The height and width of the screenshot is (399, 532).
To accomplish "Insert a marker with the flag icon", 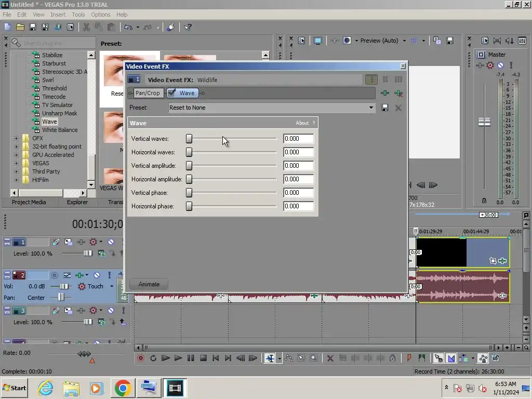I will (409, 358).
